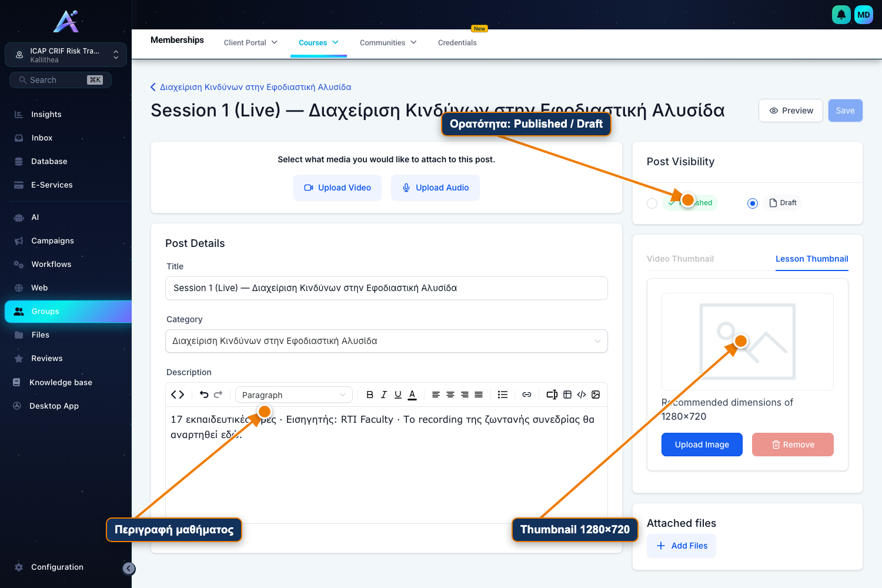This screenshot has width=882, height=588.
Task: Click Upload Audio button
Action: 435,188
